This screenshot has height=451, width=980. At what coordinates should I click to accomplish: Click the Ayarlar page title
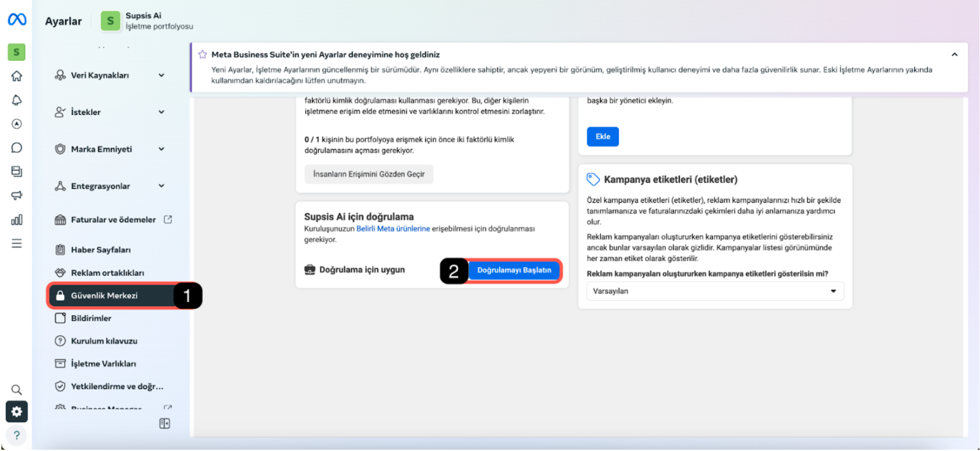[x=64, y=21]
